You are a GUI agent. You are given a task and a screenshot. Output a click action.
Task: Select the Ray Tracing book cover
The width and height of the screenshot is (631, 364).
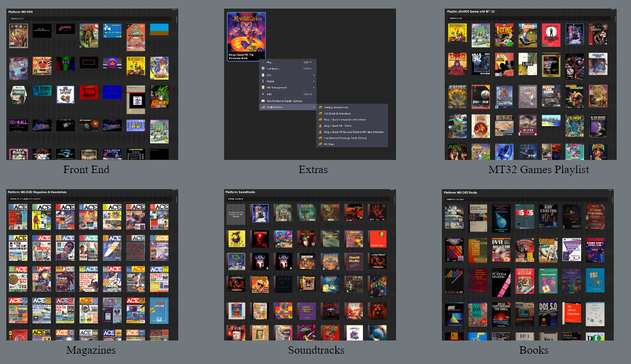click(x=548, y=216)
